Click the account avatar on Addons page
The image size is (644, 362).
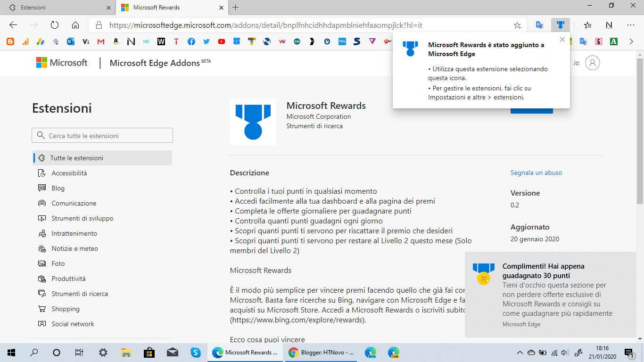(x=593, y=63)
